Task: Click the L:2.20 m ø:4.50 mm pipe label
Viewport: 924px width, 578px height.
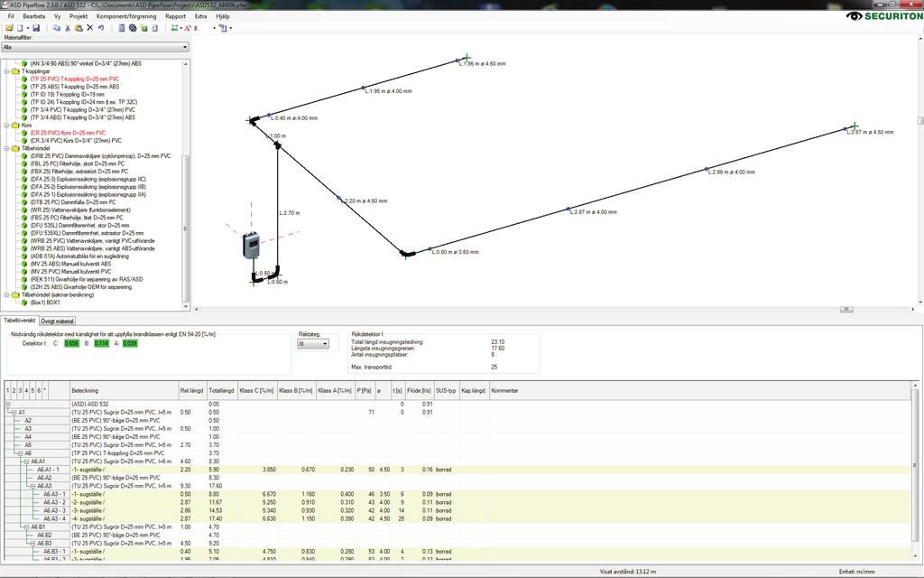Action: point(365,201)
